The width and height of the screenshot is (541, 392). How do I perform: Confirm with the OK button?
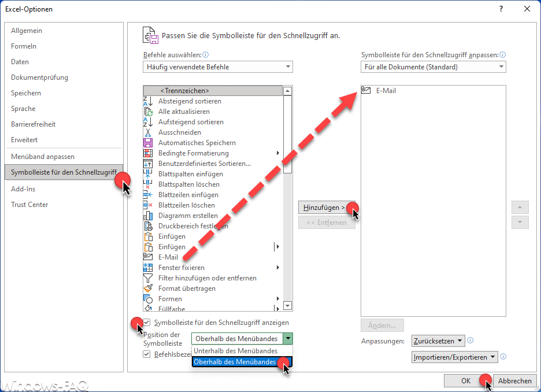tap(466, 380)
